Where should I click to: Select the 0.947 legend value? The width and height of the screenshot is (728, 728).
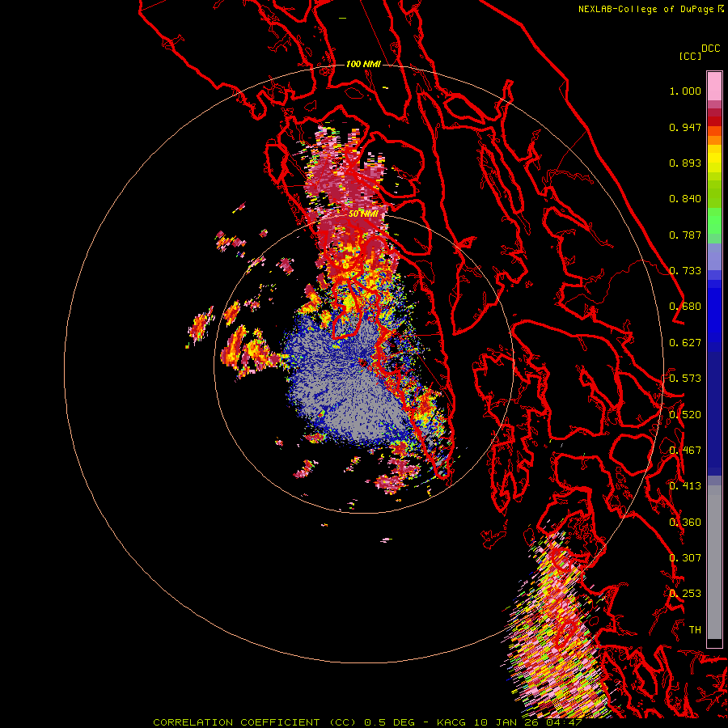point(685,127)
